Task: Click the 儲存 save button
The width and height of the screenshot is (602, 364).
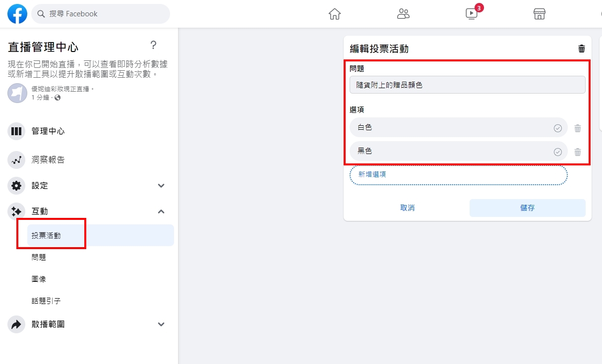Action: pos(527,208)
